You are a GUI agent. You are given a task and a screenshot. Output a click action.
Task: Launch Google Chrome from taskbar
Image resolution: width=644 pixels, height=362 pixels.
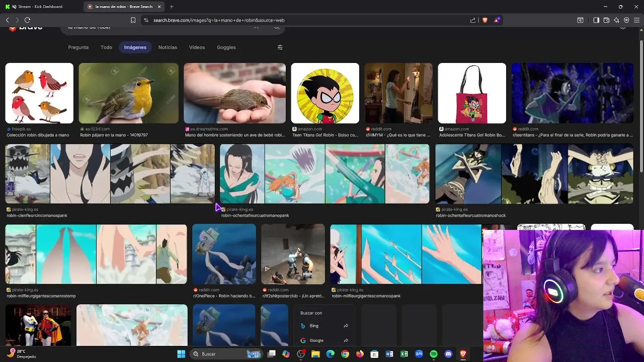345,354
